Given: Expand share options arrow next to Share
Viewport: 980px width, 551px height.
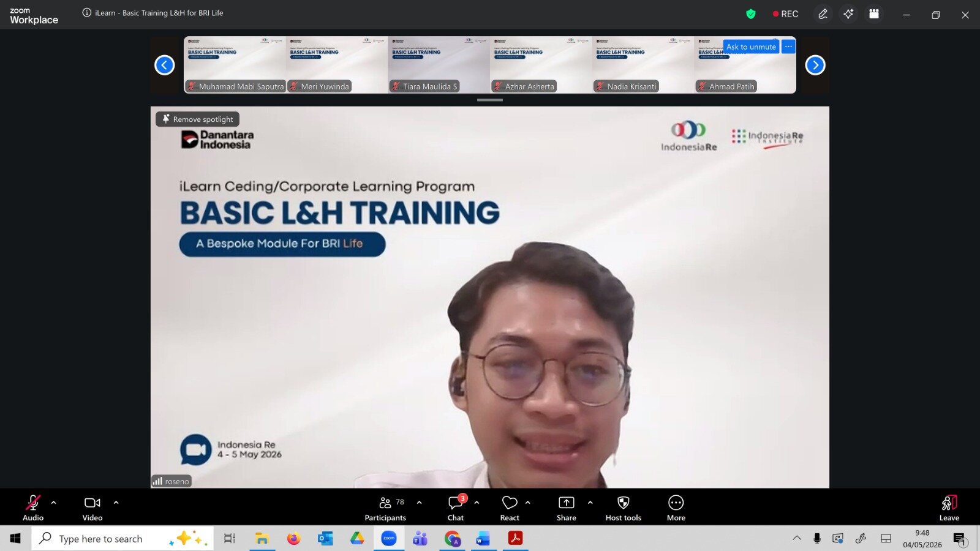Looking at the screenshot, I should coord(590,503).
